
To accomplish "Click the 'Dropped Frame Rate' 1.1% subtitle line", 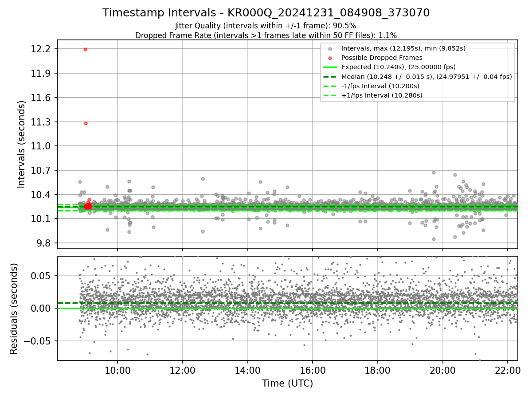I will 266,35.
